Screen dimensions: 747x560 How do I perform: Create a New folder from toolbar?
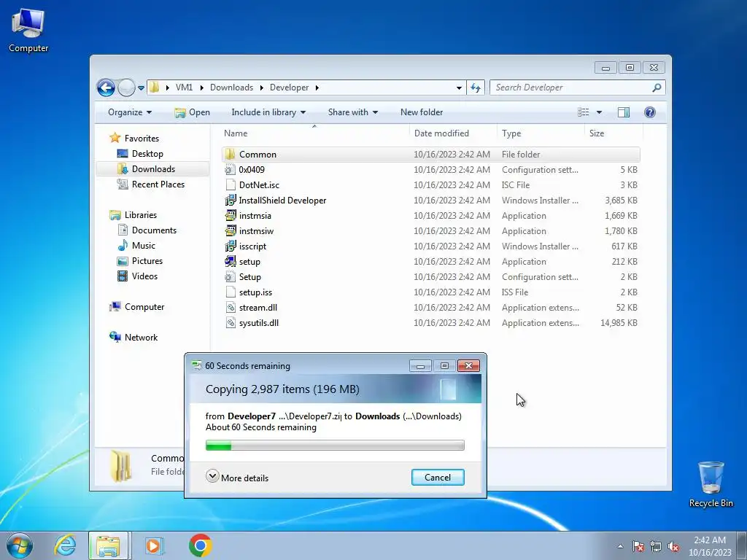tap(422, 112)
